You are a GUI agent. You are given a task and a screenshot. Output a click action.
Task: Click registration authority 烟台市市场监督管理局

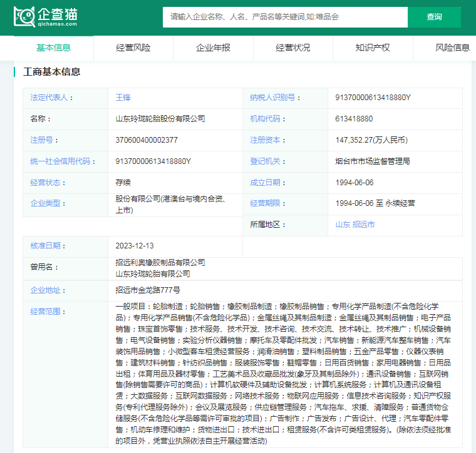(x=373, y=161)
